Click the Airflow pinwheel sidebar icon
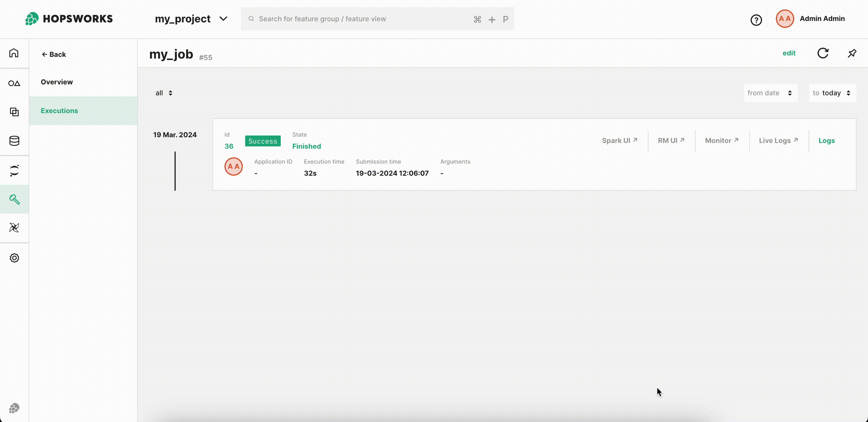 (x=14, y=228)
